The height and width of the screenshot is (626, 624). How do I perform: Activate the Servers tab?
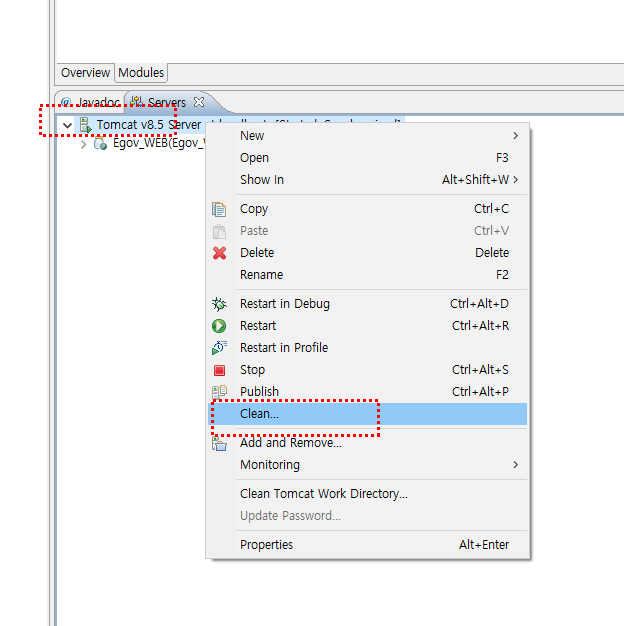166,102
